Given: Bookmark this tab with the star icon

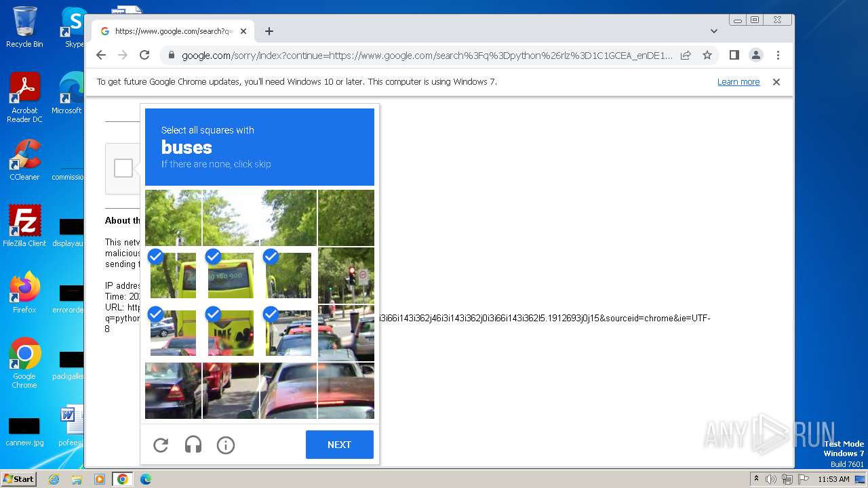Looking at the screenshot, I should tap(707, 56).
